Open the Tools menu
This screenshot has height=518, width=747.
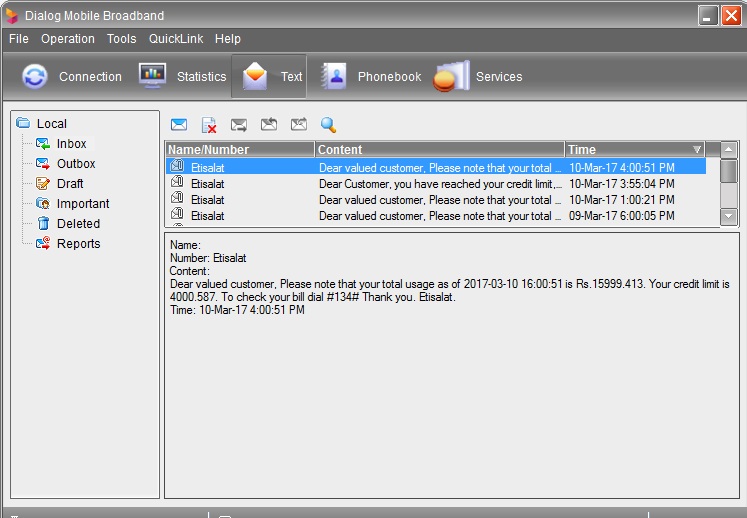pyautogui.click(x=121, y=39)
